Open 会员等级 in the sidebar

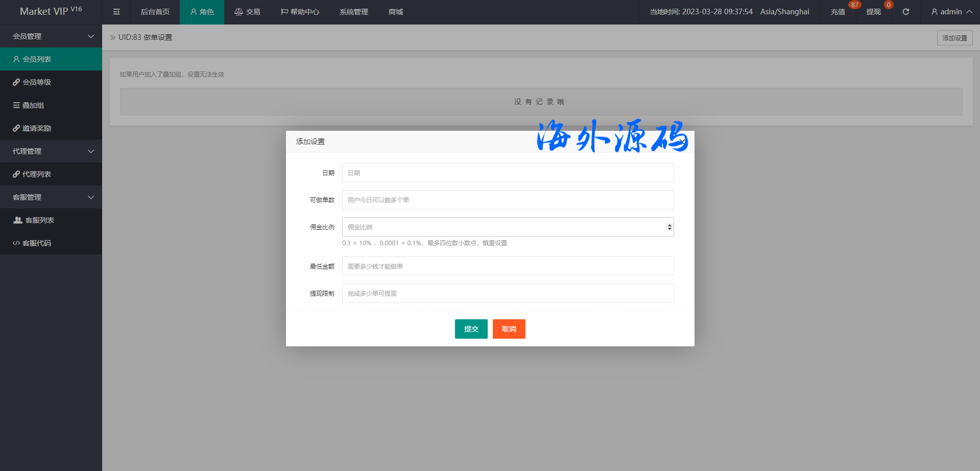(x=37, y=82)
